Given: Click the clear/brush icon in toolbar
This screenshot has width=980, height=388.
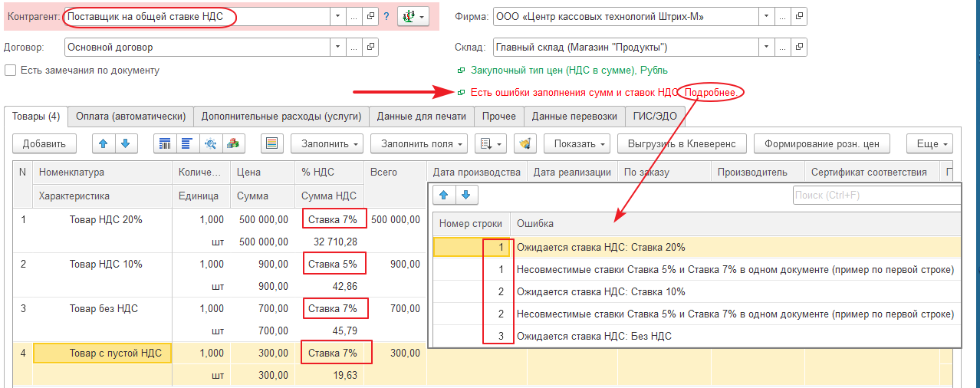Looking at the screenshot, I should click(x=525, y=143).
